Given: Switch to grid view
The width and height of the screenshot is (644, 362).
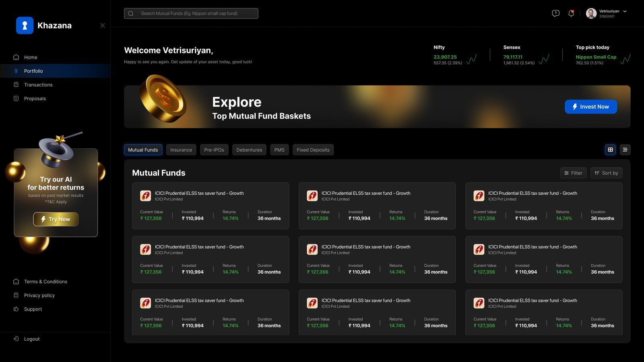Looking at the screenshot, I should click(x=611, y=150).
